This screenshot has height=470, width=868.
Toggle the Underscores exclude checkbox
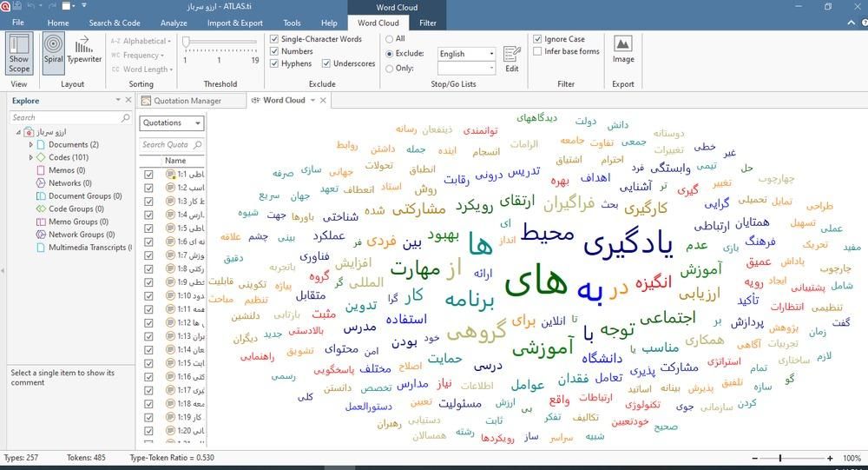click(x=326, y=63)
